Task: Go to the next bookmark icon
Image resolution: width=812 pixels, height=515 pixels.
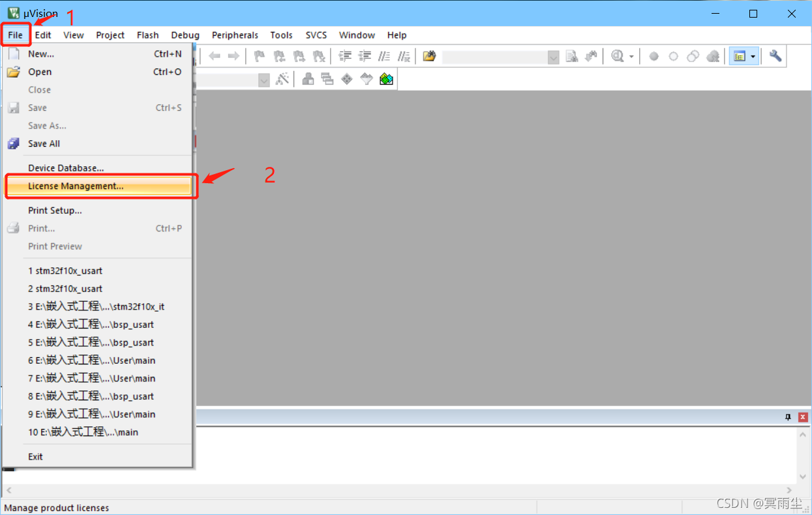Action: point(299,57)
